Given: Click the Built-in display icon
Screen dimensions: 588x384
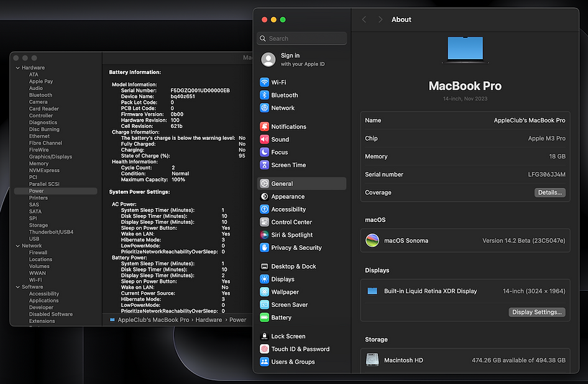Looking at the screenshot, I should 372,291.
